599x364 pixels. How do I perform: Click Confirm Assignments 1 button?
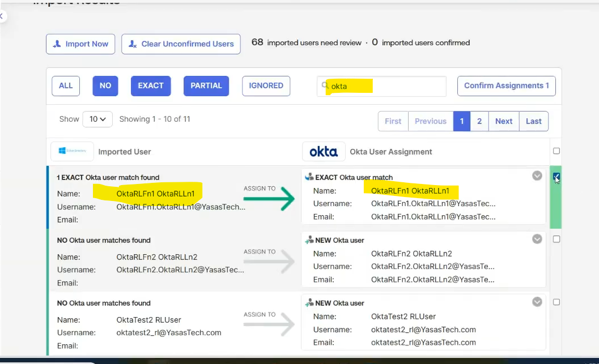(x=506, y=86)
